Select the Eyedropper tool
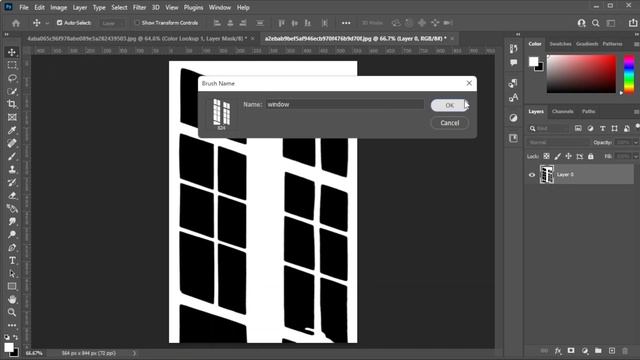The height and width of the screenshot is (360, 640). pos(12,130)
